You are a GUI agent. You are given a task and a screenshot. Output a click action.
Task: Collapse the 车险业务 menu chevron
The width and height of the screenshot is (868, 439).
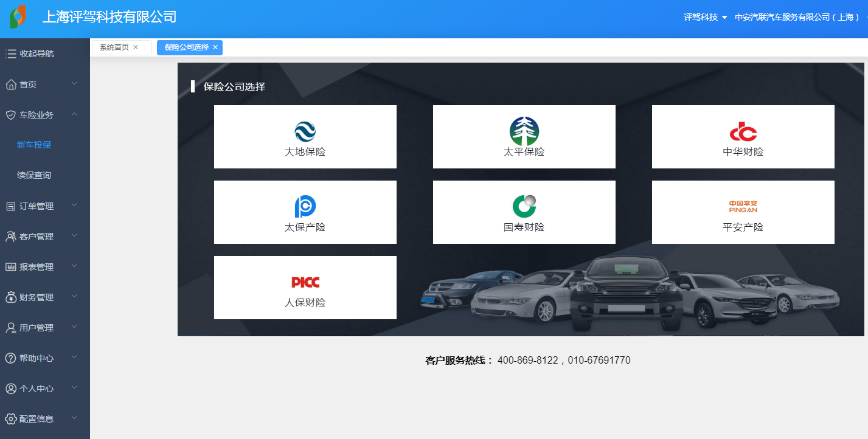74,114
